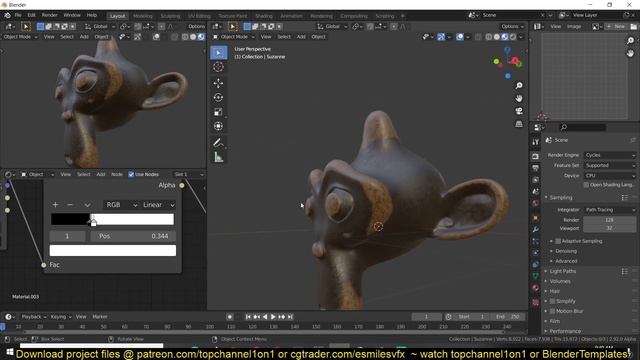Enable the Adaptive Sampling checkbox
The width and height of the screenshot is (640, 360).
pyautogui.click(x=558, y=241)
